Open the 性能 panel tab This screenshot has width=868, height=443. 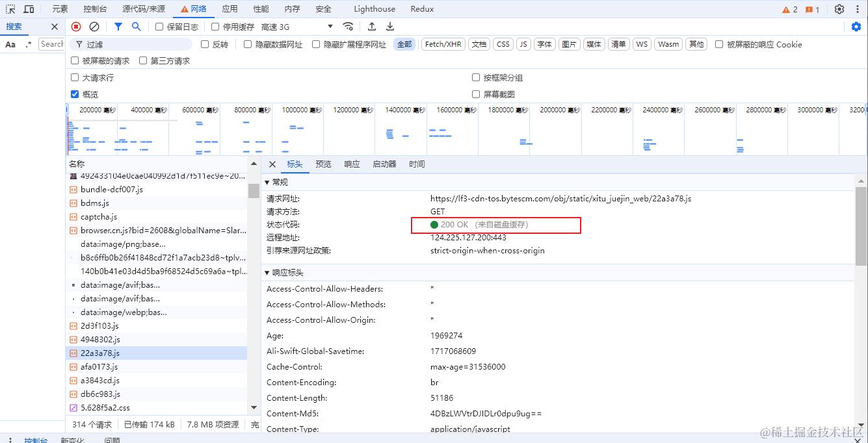tap(261, 9)
